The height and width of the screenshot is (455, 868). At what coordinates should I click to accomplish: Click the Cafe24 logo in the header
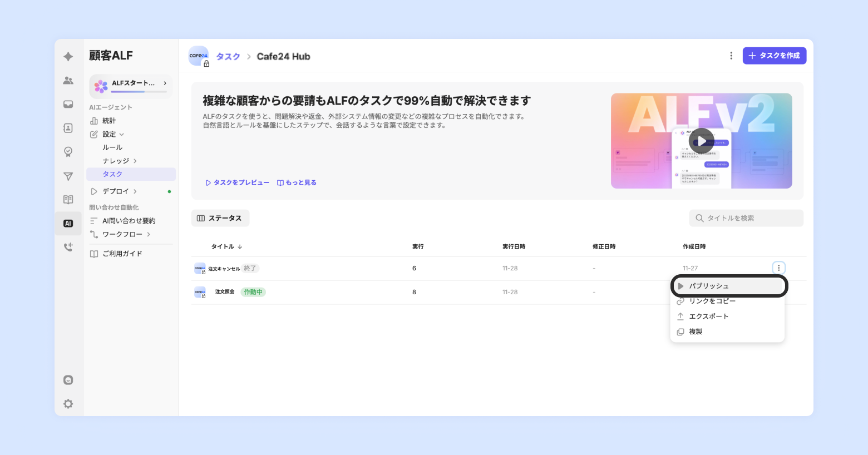[199, 56]
